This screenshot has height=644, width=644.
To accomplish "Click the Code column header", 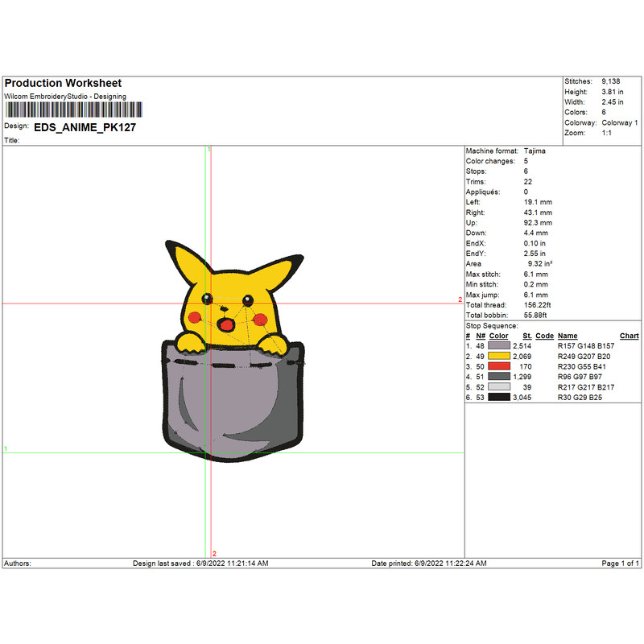I will 544,336.
